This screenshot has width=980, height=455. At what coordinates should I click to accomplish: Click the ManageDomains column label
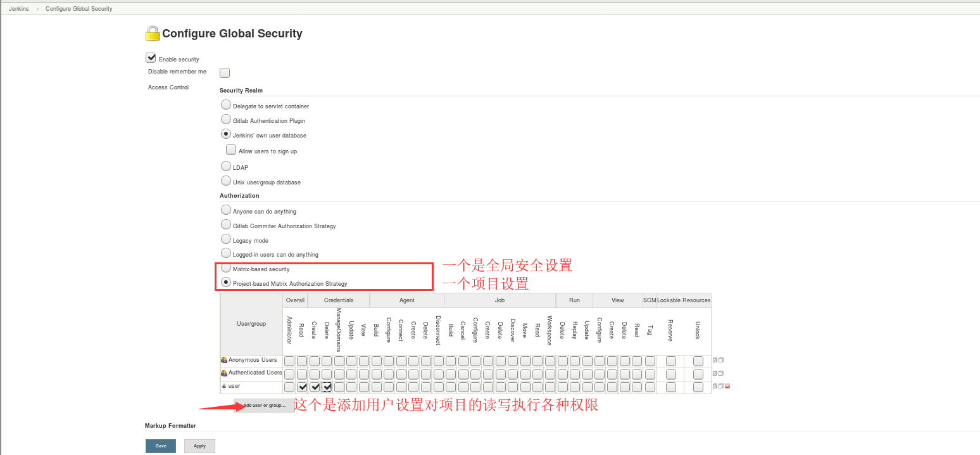pos(339,330)
